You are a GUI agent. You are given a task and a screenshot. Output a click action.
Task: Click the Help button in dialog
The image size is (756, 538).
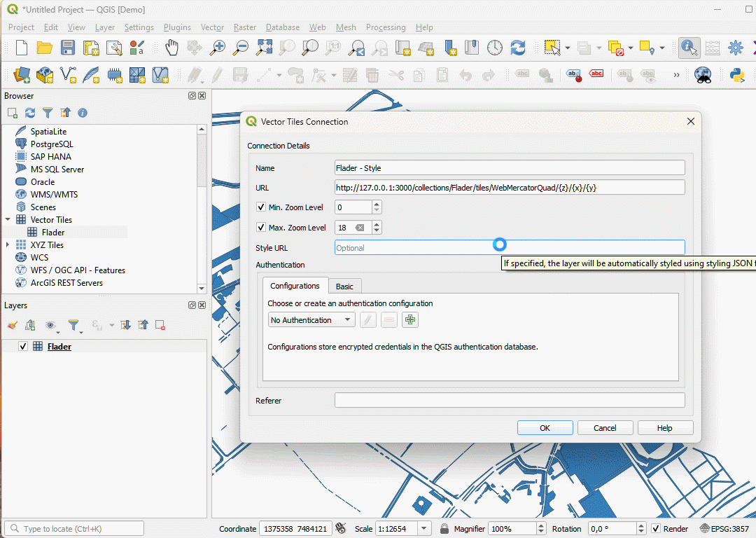[x=665, y=428]
